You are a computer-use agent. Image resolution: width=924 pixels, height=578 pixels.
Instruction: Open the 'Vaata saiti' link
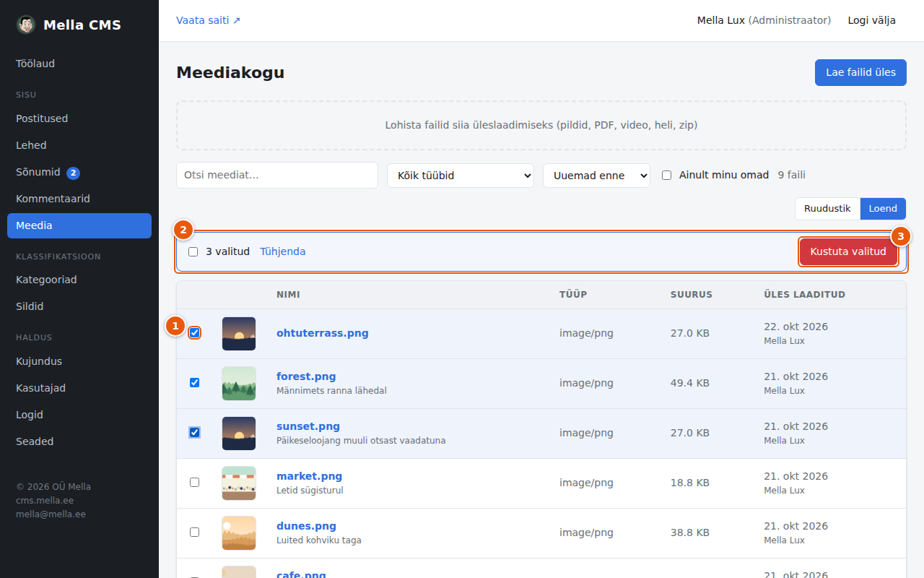(209, 20)
